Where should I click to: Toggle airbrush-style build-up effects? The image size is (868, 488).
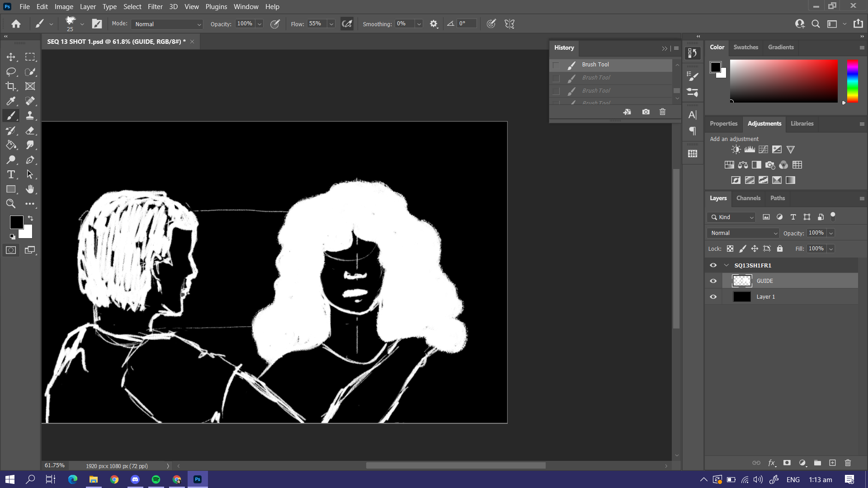point(347,24)
